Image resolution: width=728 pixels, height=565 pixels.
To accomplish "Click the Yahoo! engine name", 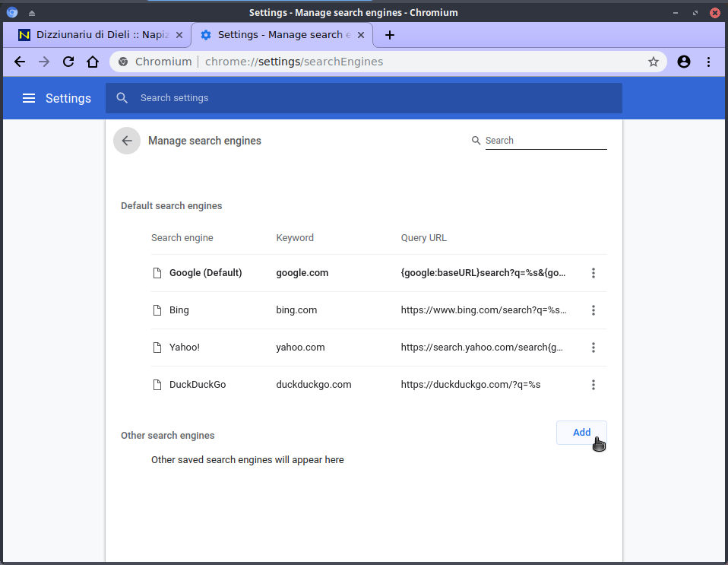I will tap(185, 347).
